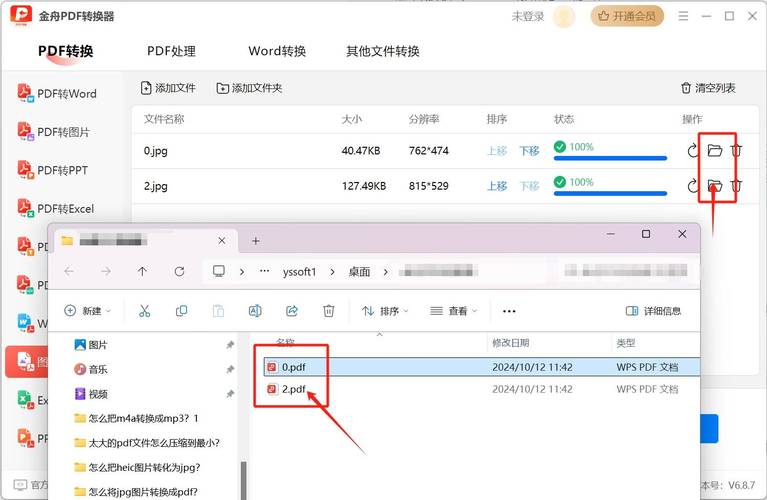Screen dimensions: 767x500
Task: Close the Explorer folder tab
Action: tap(222, 241)
